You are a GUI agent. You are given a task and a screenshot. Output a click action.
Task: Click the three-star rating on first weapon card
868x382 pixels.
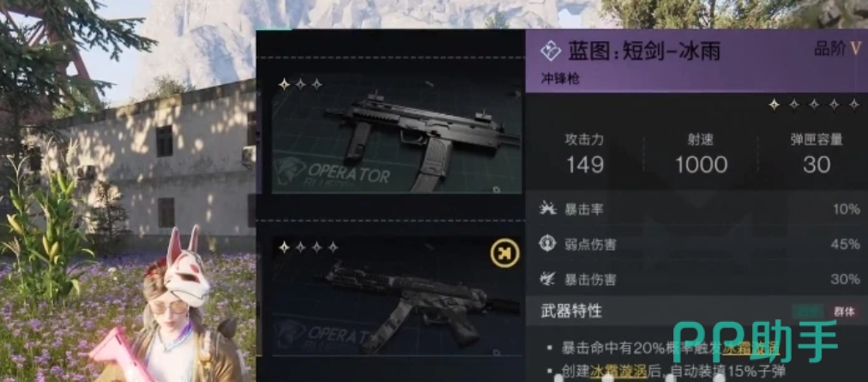[300, 84]
